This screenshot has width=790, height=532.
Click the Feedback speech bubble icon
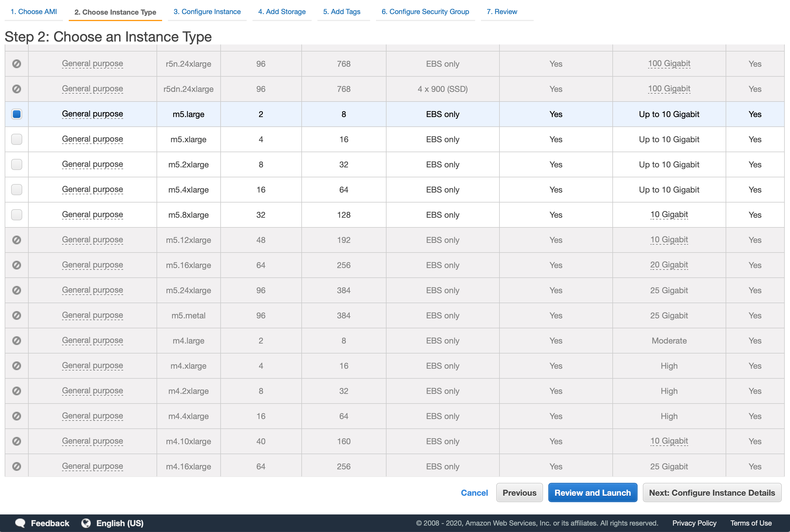pyautogui.click(x=21, y=523)
